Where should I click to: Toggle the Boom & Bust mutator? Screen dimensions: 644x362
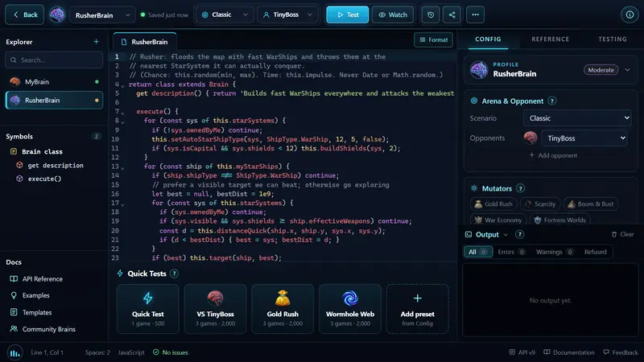(591, 204)
